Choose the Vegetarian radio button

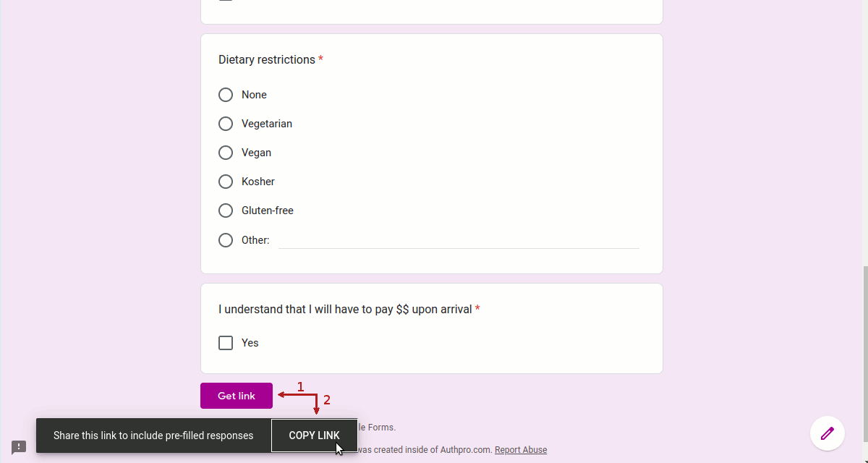click(226, 124)
